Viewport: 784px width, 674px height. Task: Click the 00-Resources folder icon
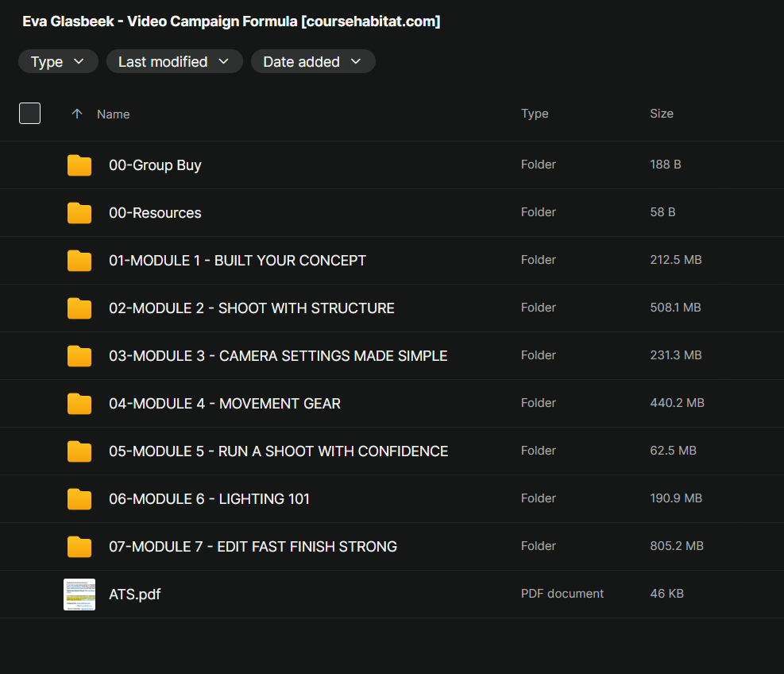(x=79, y=213)
